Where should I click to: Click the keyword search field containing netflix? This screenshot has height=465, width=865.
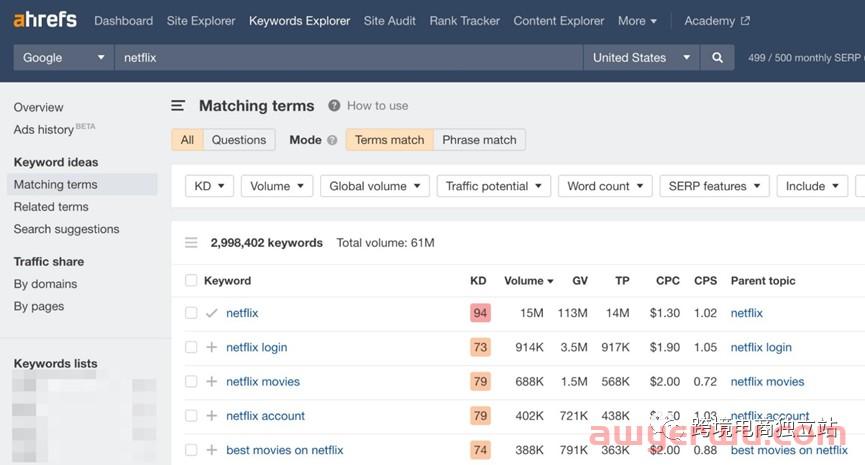pyautogui.click(x=348, y=57)
